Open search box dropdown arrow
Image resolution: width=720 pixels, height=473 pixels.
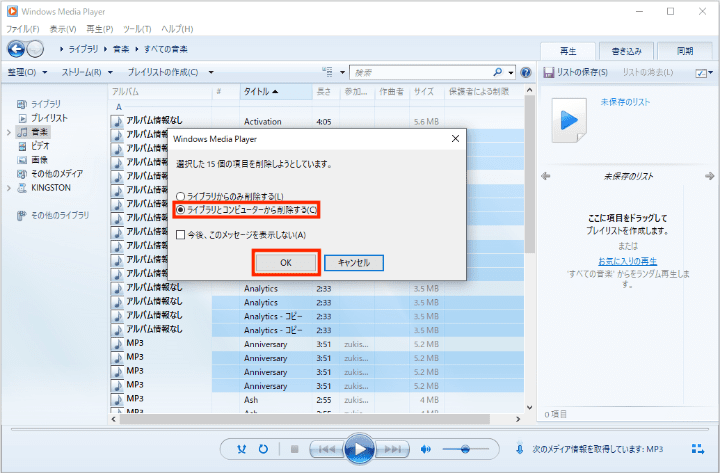pyautogui.click(x=511, y=72)
